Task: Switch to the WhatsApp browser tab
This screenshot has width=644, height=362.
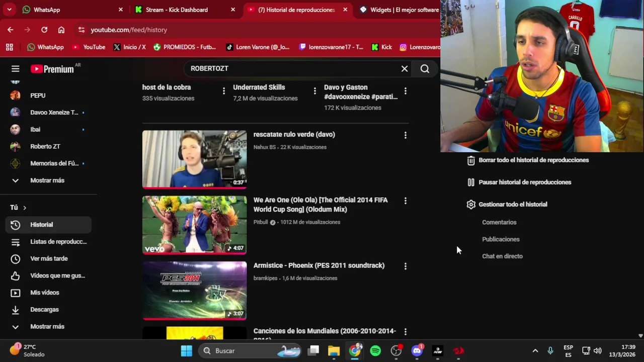Action: [72, 10]
